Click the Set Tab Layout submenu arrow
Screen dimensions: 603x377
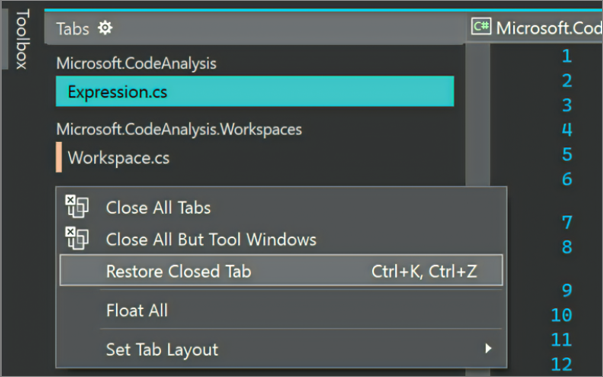coord(488,349)
